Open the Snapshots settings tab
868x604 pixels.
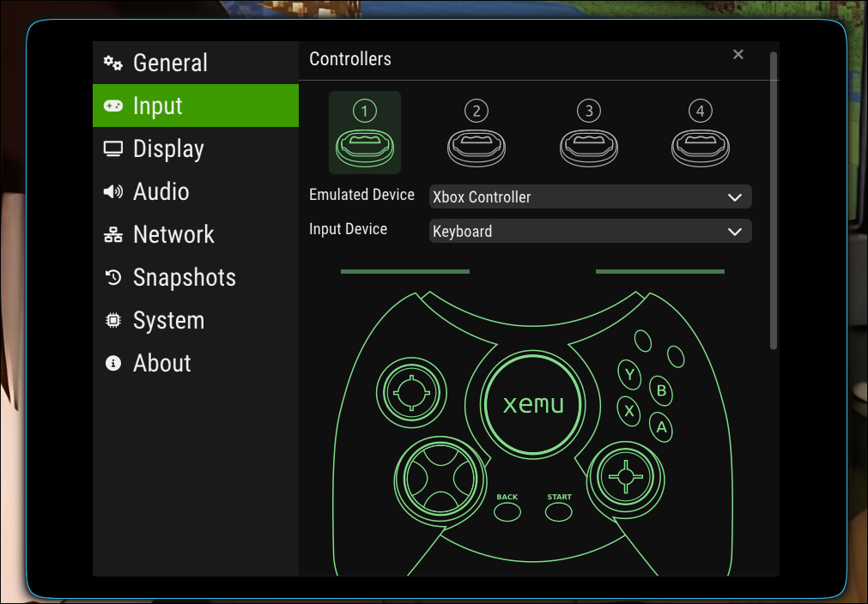click(x=196, y=277)
